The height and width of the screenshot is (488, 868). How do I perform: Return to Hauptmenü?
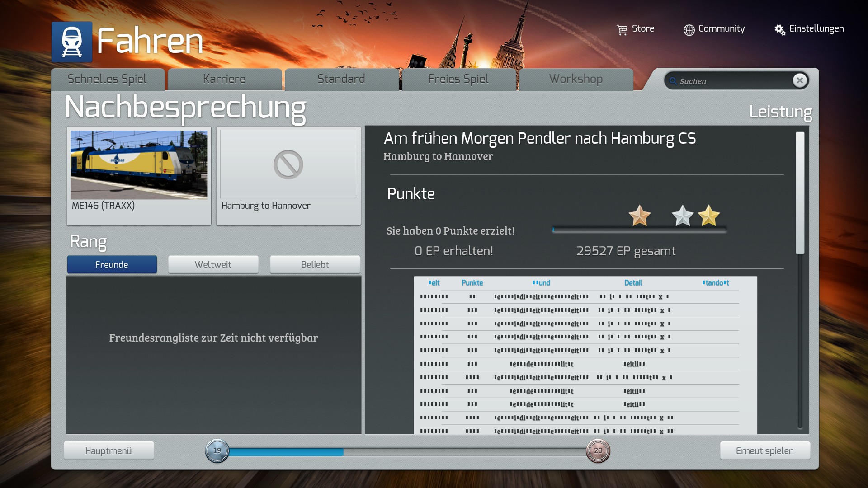pos(108,450)
